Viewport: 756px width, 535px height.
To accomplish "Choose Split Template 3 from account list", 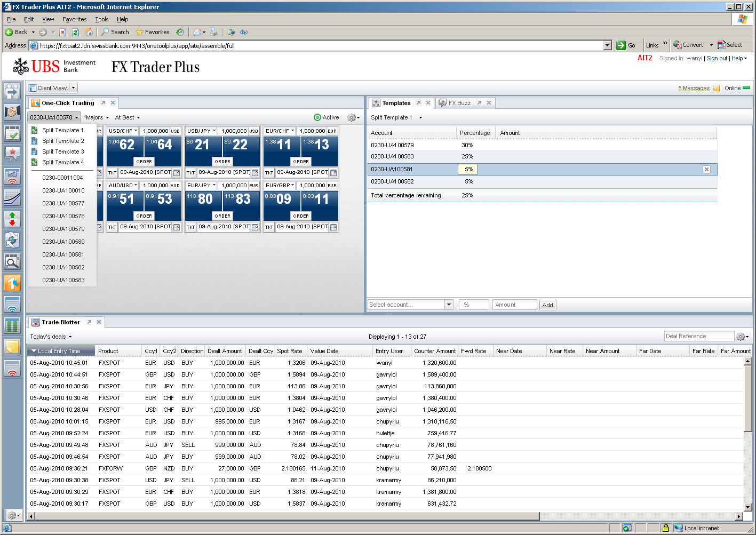I will click(x=63, y=151).
